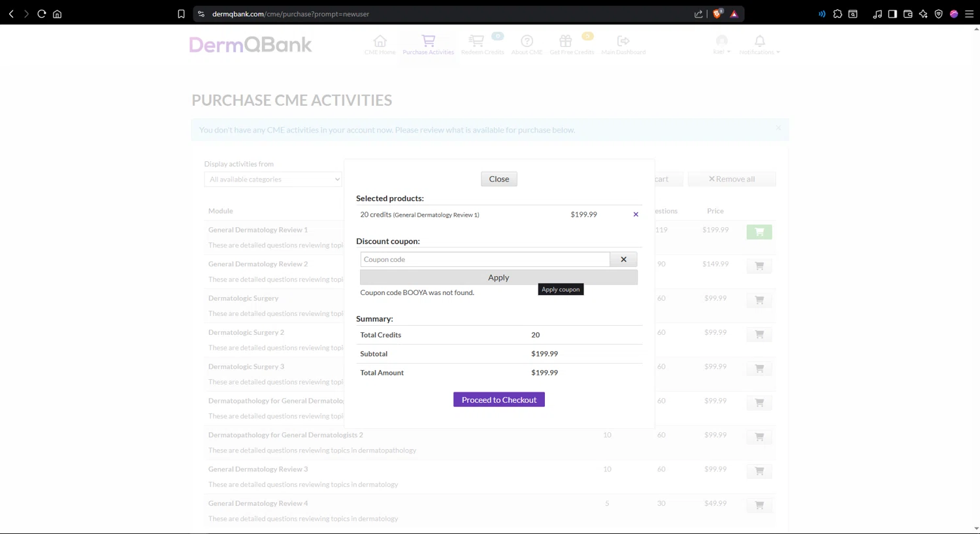Open Redeem Credits tab

482,44
